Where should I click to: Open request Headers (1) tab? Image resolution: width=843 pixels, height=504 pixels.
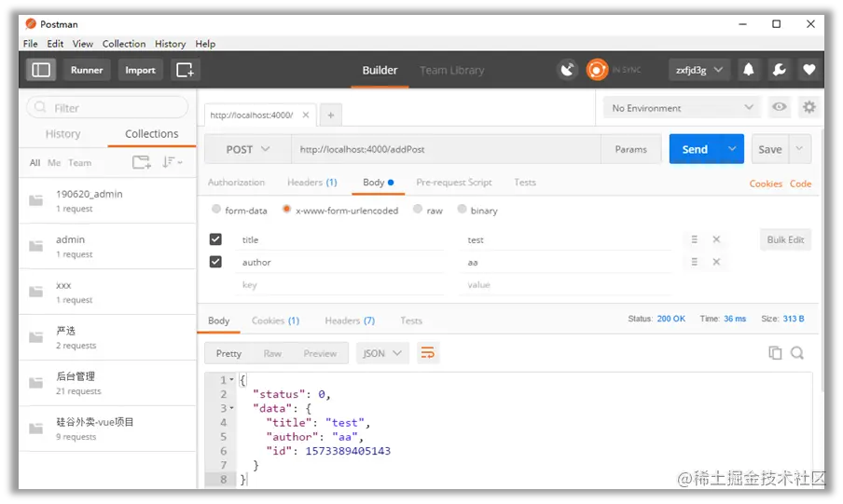point(311,183)
